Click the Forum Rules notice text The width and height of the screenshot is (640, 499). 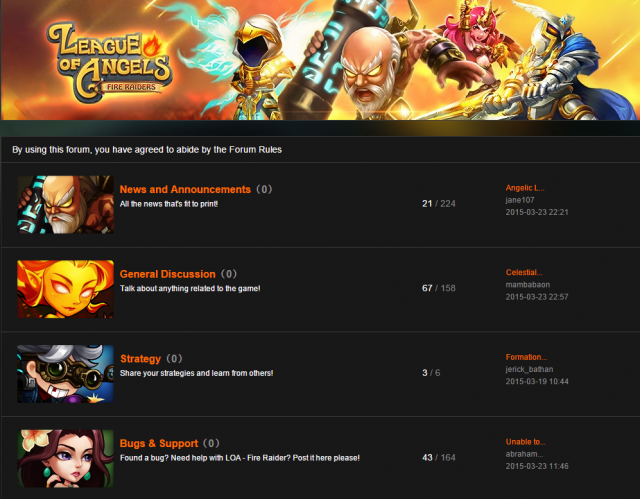click(147, 150)
